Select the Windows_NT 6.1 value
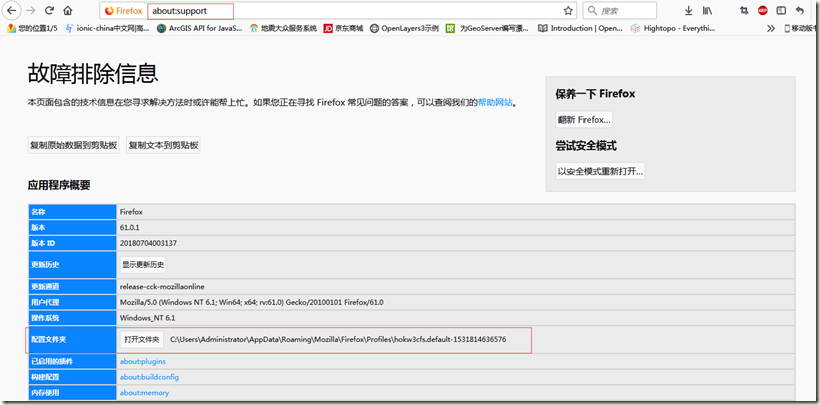 tap(147, 318)
